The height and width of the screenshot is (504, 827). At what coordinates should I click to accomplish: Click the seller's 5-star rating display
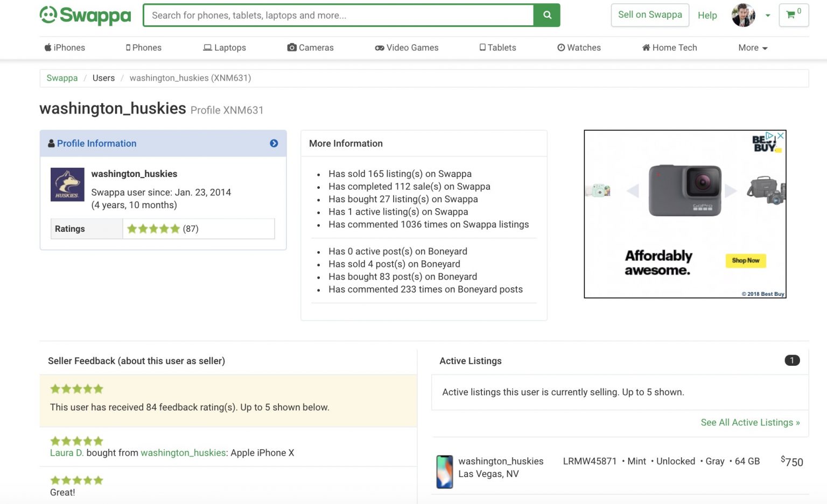153,228
